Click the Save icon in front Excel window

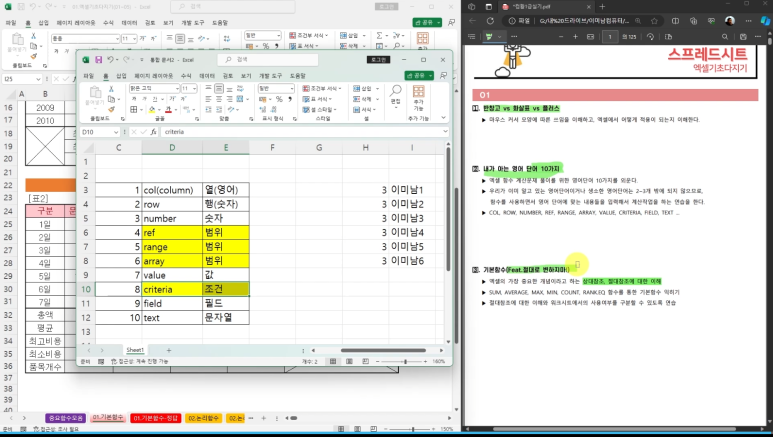point(99,60)
